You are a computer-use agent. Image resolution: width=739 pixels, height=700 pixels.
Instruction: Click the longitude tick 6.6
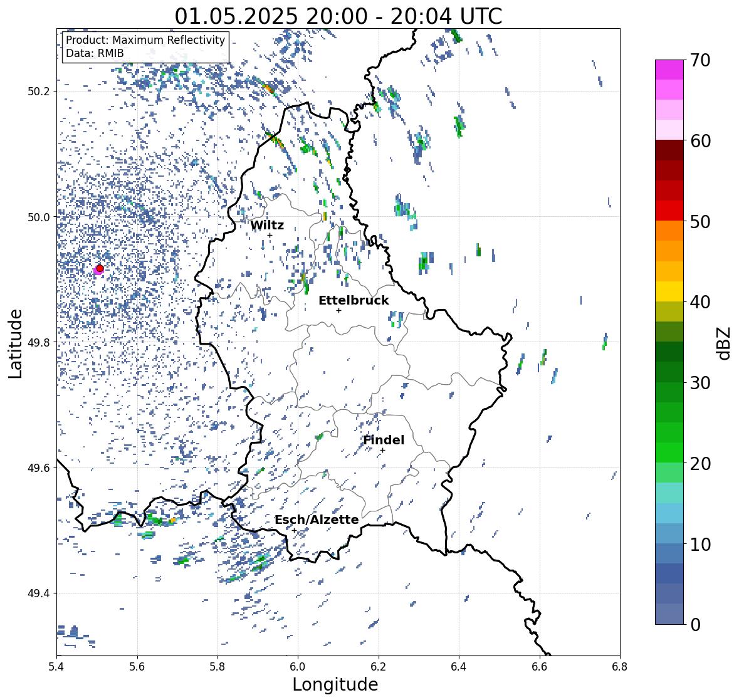[x=539, y=666]
